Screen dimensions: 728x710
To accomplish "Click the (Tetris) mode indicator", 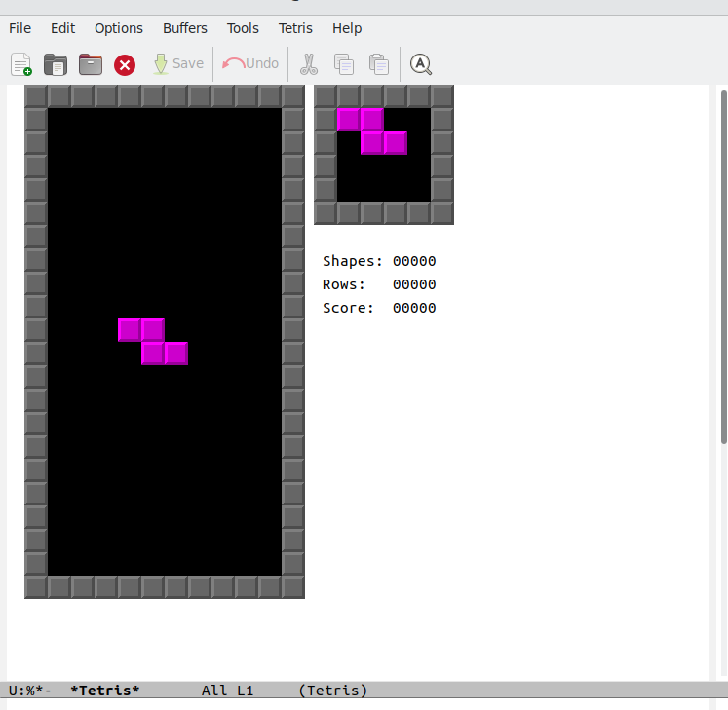I will pyautogui.click(x=333, y=691).
